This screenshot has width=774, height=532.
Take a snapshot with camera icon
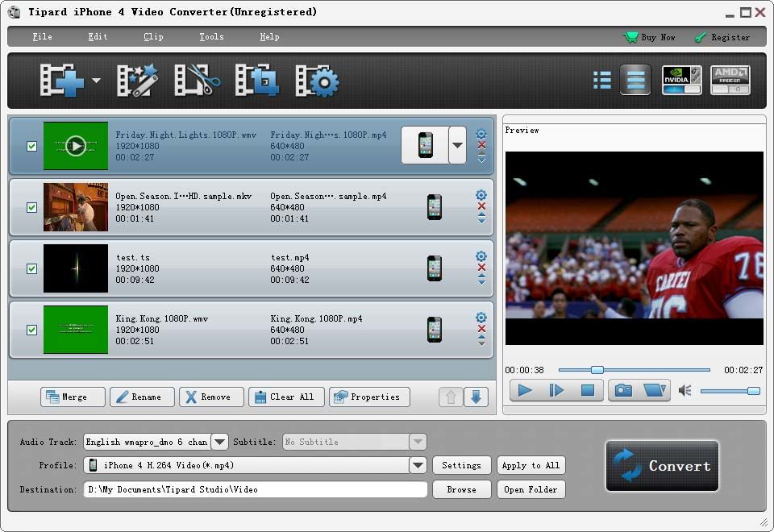[x=623, y=390]
